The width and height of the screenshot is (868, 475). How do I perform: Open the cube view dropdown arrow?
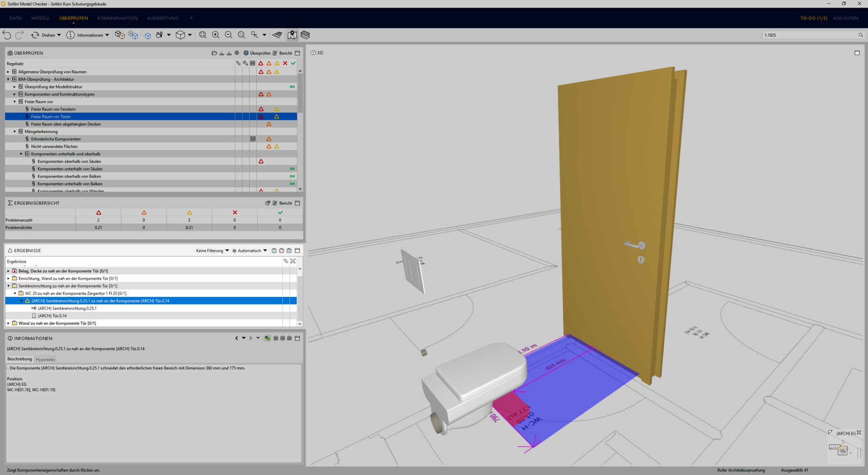(190, 35)
